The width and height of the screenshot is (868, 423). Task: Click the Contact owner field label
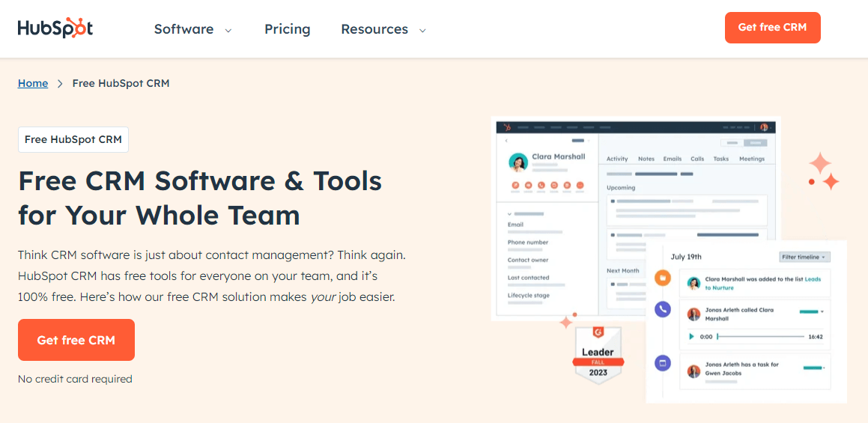tap(529, 261)
